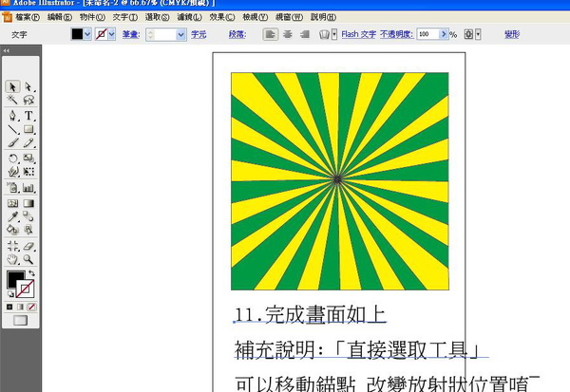Click the 變形 transform link
Image resolution: width=570 pixels, height=392 pixels.
[512, 34]
